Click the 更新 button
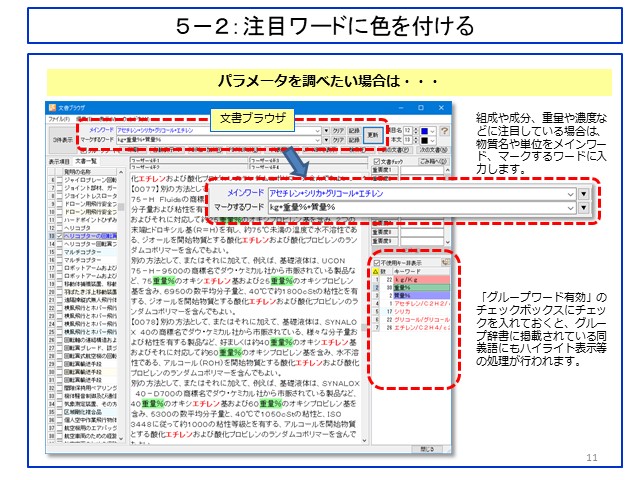Image resolution: width=640 pixels, height=480 pixels. (x=373, y=135)
